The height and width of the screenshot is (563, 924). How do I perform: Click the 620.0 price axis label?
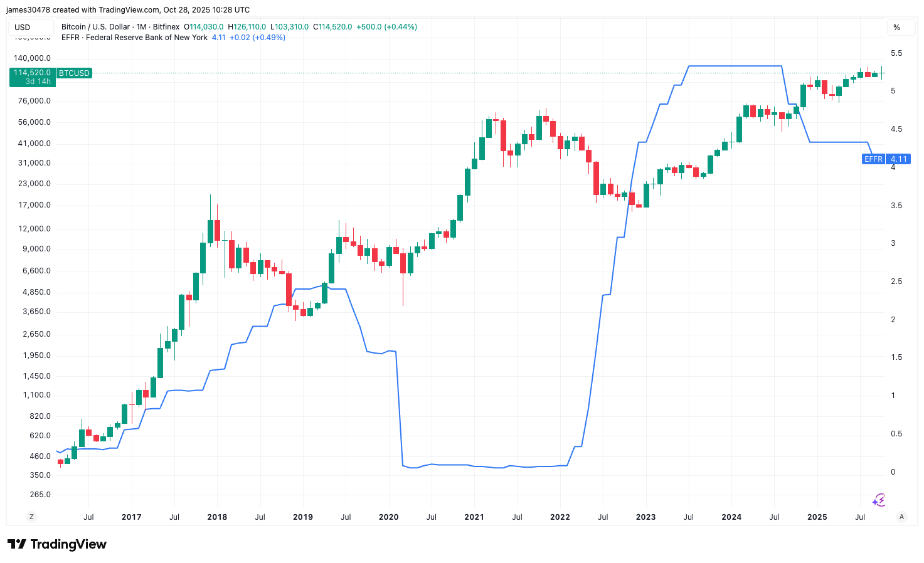[40, 436]
